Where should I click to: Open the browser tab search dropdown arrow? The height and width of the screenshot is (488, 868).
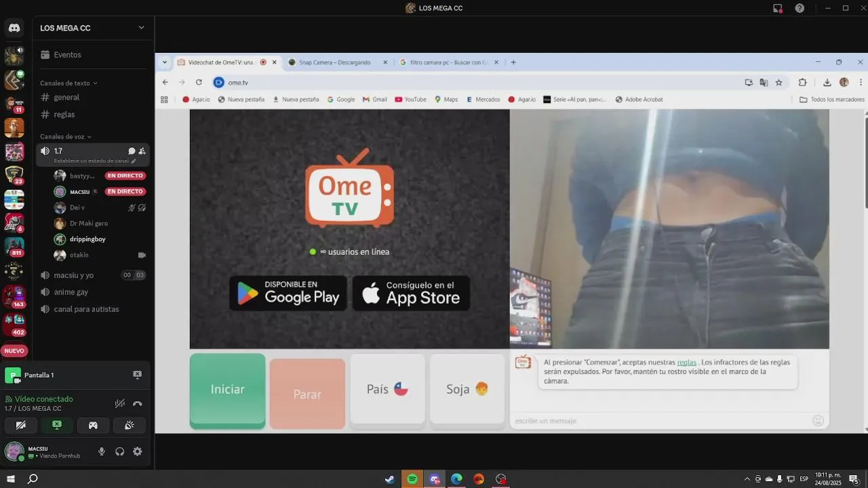pos(164,62)
